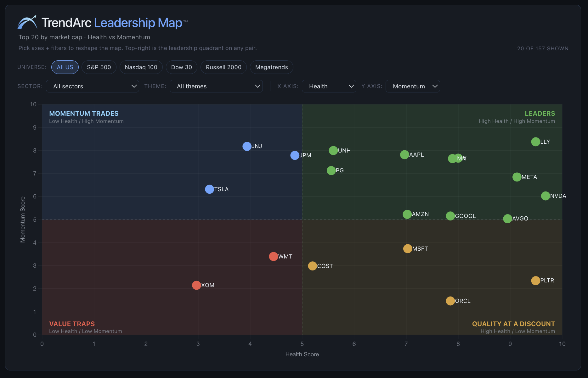
Task: Pick the Russell 2000 universe
Action: tap(223, 67)
